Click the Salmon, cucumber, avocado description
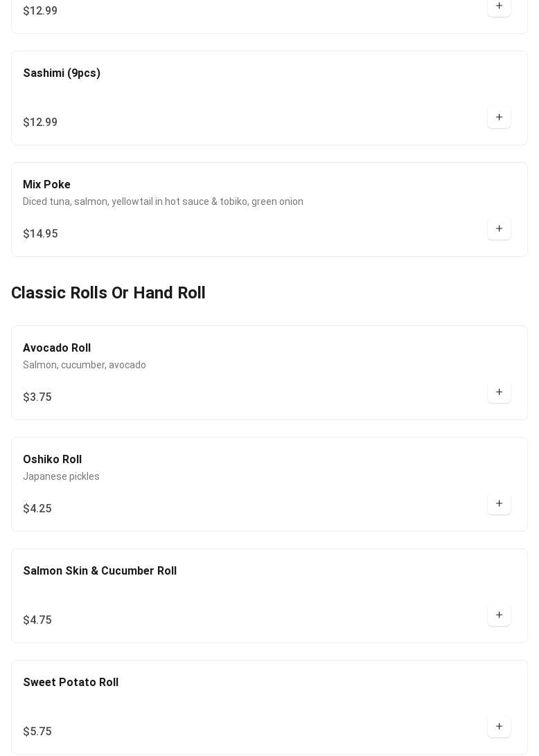Screen dimensions: 539x756 (85, 365)
